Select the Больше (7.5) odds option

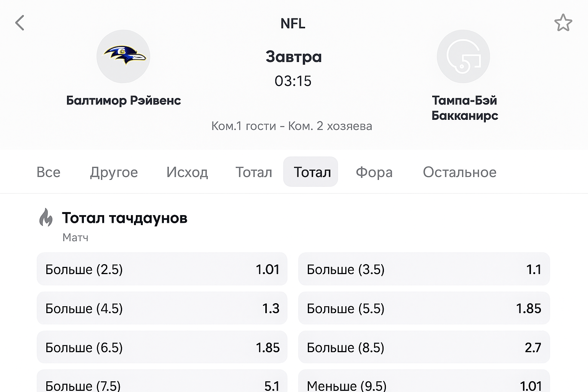(162, 383)
